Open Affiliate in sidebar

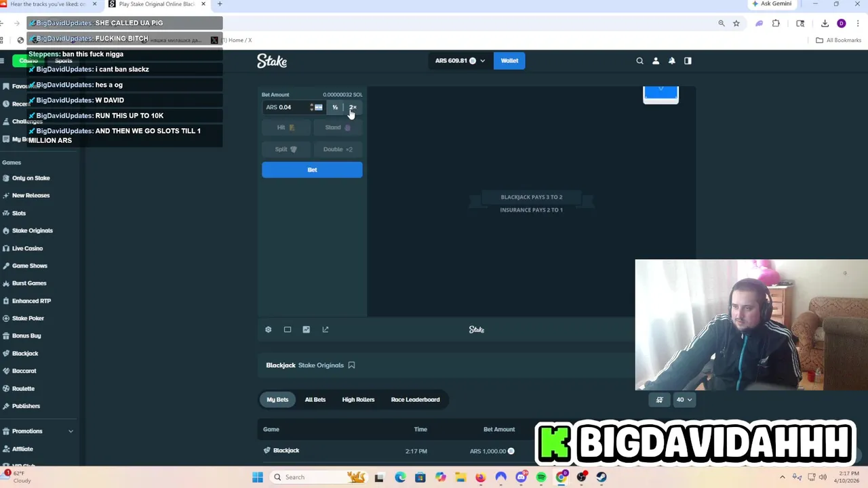click(x=22, y=449)
